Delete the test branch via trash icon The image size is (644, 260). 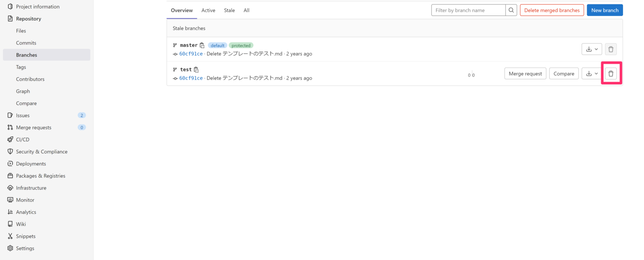point(611,73)
